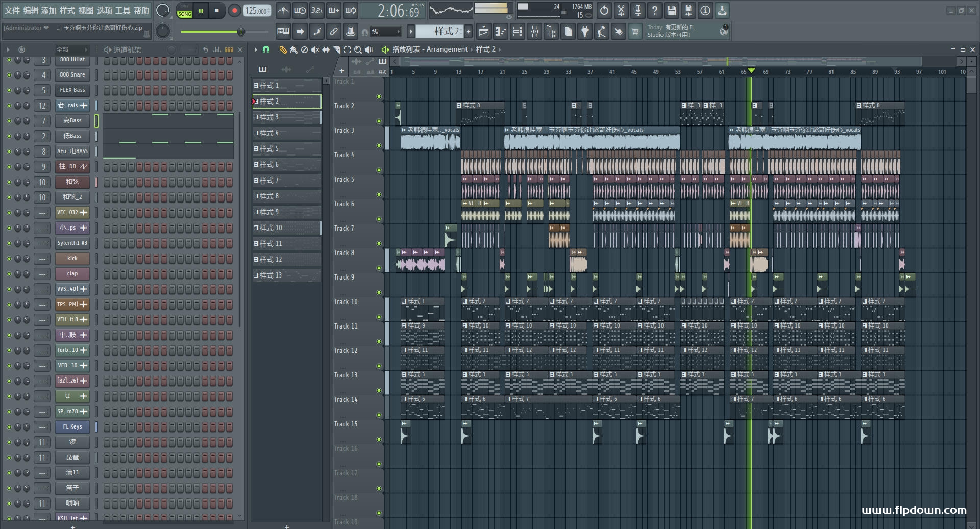Expand the pattern selector arrow beside 样式 2
This screenshot has height=529, width=980.
click(x=411, y=32)
